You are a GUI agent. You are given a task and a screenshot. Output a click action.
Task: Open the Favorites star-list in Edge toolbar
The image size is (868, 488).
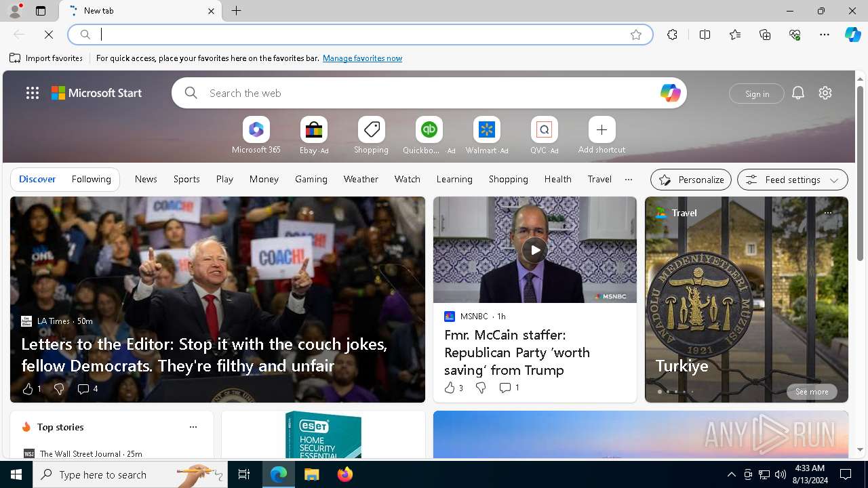735,35
